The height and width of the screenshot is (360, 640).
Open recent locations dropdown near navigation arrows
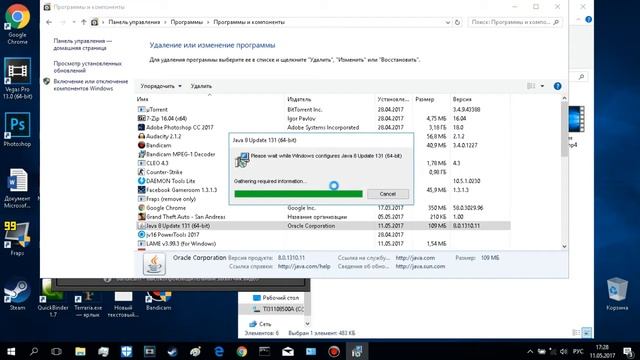(73, 22)
